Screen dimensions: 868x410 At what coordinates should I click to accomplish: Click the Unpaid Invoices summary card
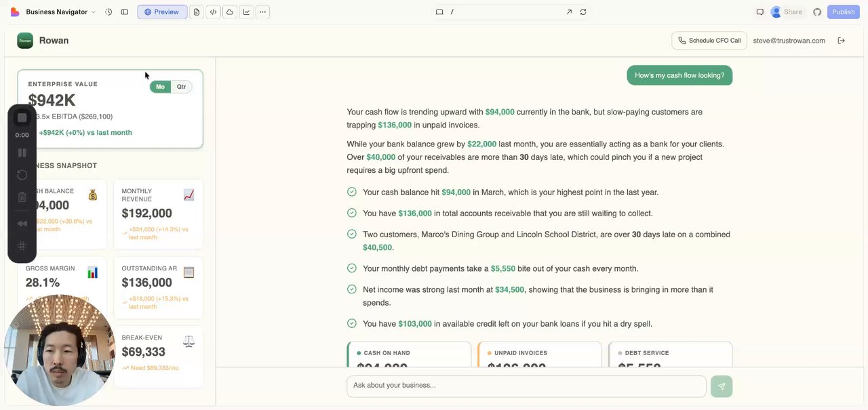point(540,354)
